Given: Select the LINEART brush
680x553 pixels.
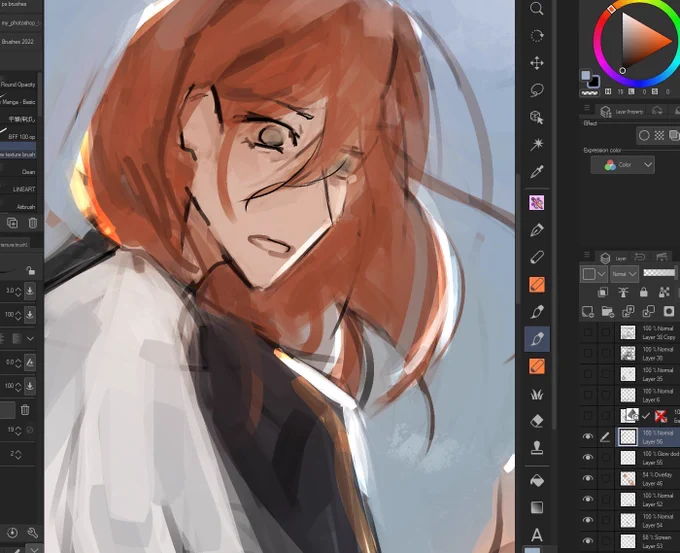Looking at the screenshot, I should coord(18,189).
